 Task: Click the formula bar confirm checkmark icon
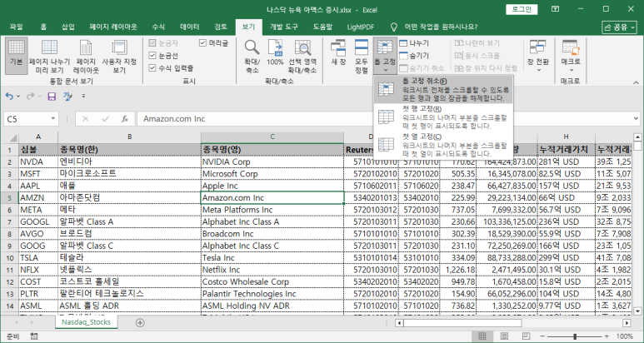[x=106, y=119]
